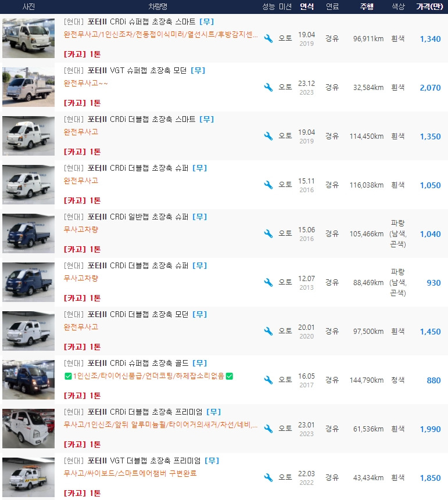
Task: Sort listings by 연식 column header
Action: tap(306, 6)
